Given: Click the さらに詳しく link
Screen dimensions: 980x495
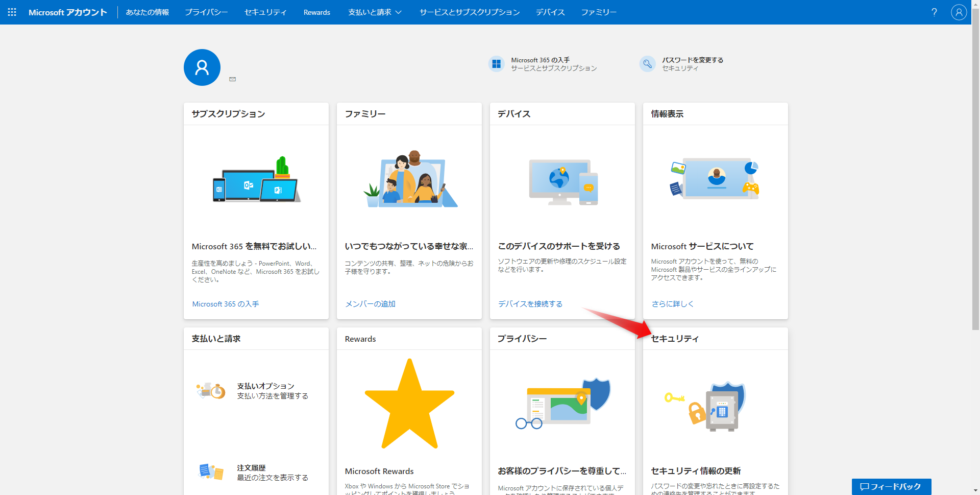Looking at the screenshot, I should (x=672, y=304).
